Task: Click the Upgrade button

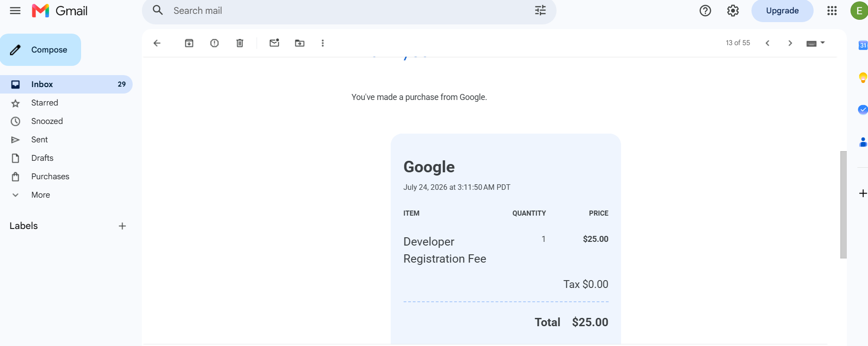Action: coord(782,11)
